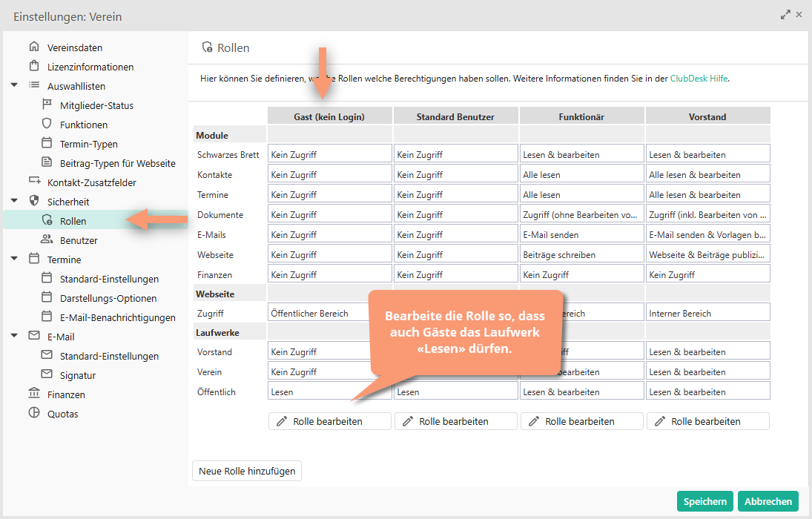Select Rollen in the sidebar
This screenshot has width=812, height=519.
point(95,221)
